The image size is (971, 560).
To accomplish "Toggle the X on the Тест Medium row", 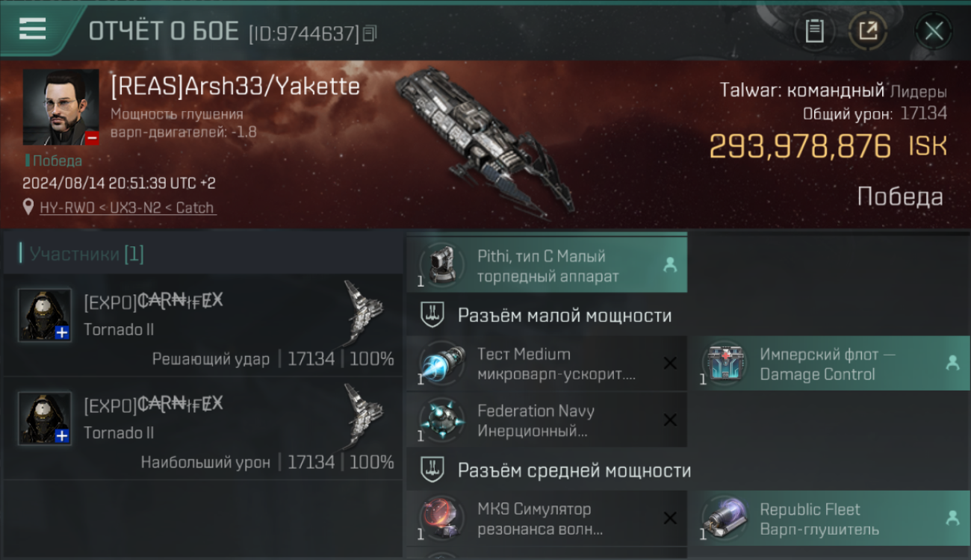I will 670,364.
